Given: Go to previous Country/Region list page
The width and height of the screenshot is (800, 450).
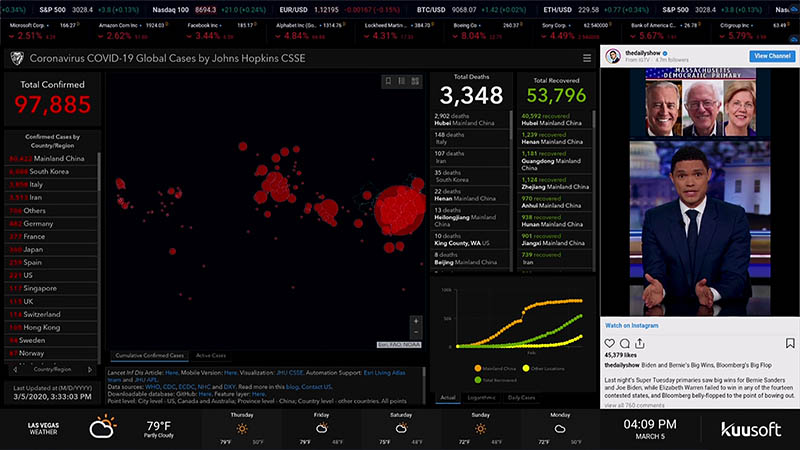Looking at the screenshot, I should tap(15, 369).
